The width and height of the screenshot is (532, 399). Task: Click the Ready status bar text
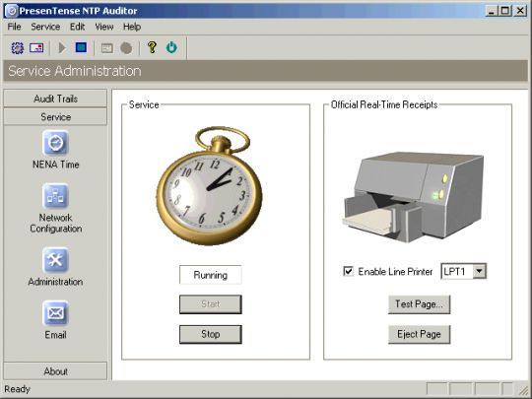pos(18,389)
